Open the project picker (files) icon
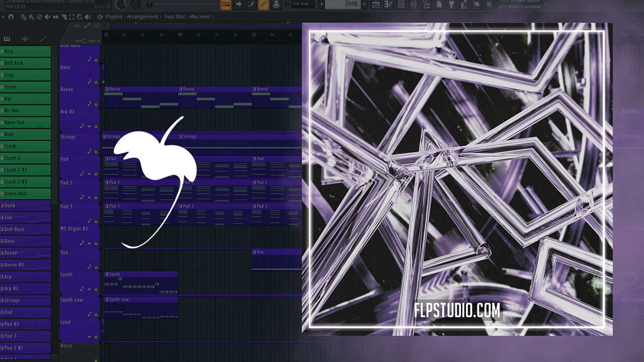 coord(439,5)
